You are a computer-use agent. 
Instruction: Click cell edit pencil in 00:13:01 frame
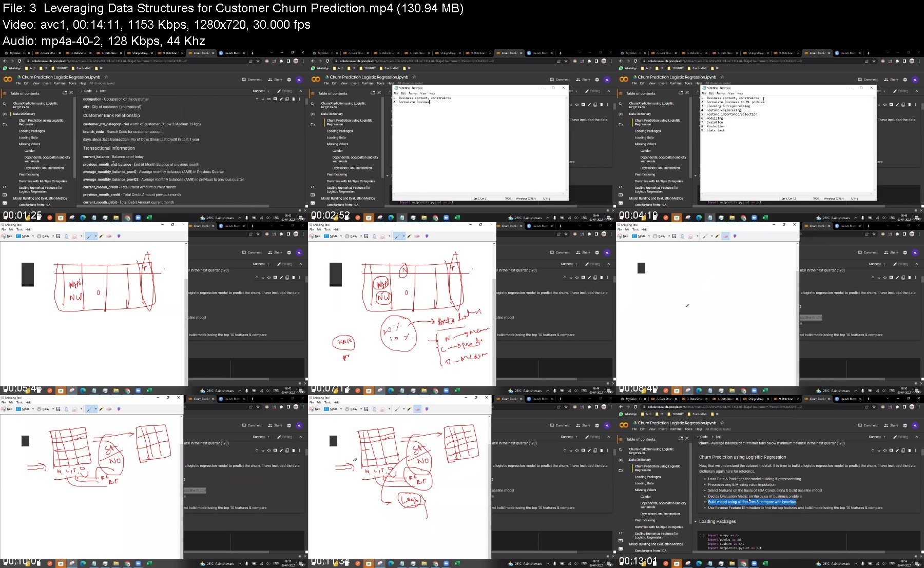click(897, 451)
